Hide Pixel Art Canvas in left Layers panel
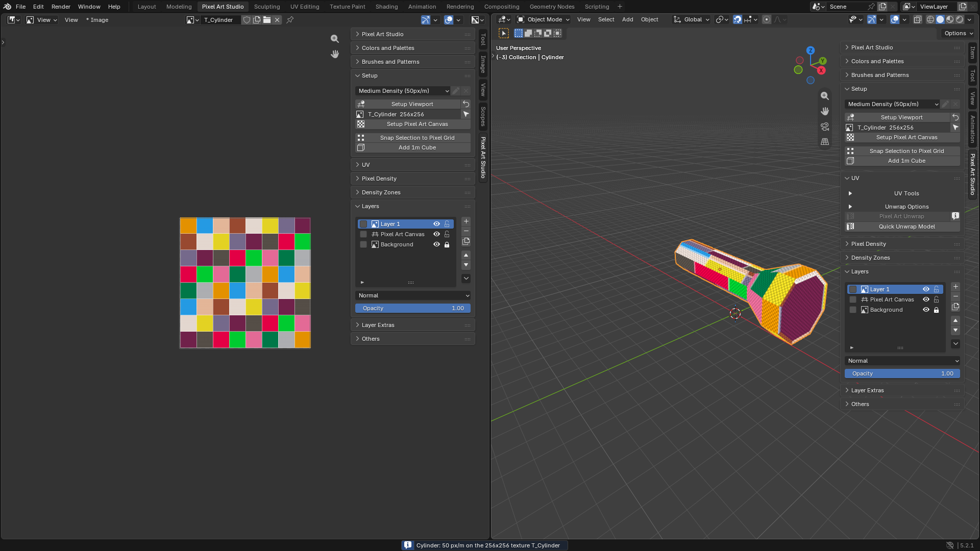 coord(436,234)
